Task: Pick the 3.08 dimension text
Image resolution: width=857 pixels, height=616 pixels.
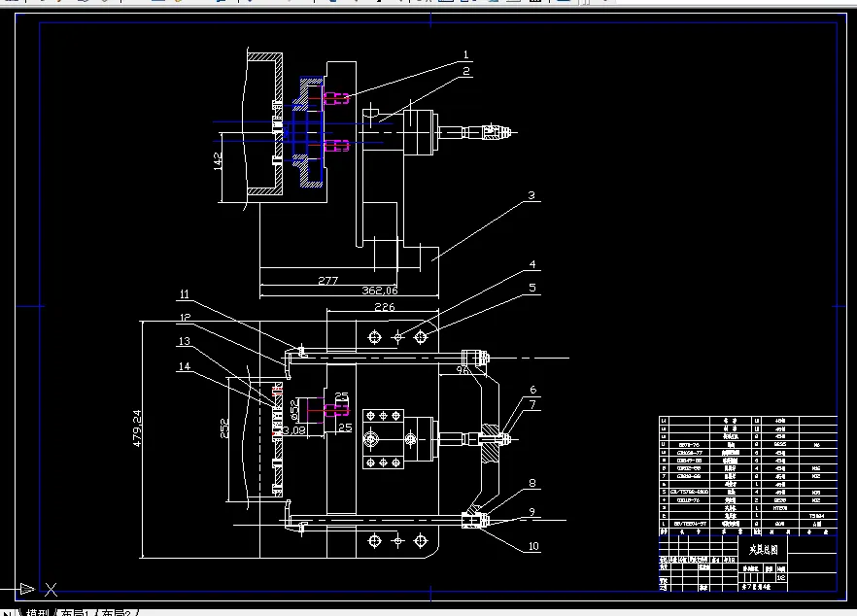Action: pyautogui.click(x=294, y=430)
